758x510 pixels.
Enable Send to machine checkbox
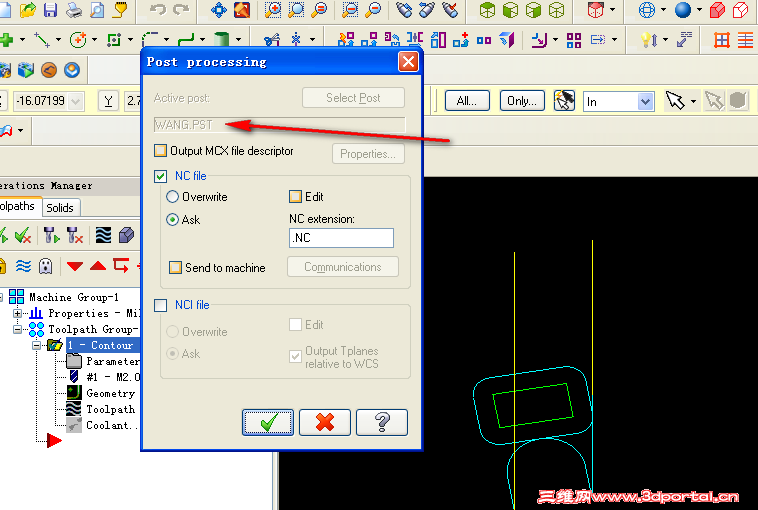[175, 267]
